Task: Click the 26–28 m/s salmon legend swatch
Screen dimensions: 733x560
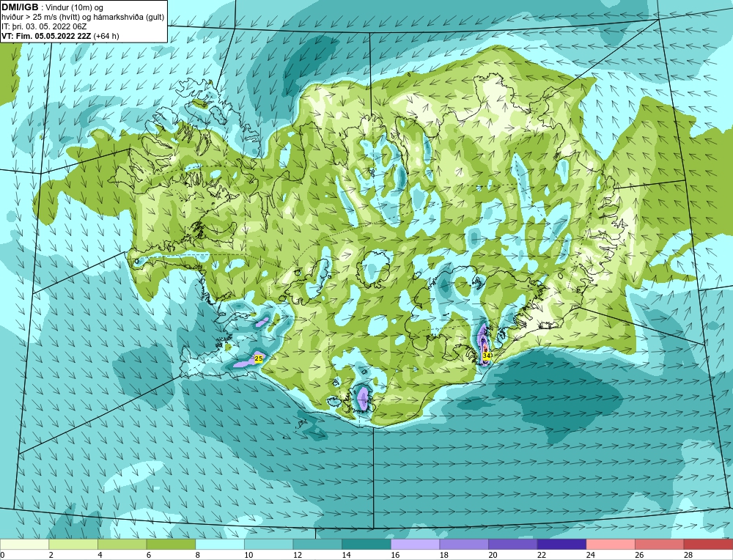Action: coord(659,544)
